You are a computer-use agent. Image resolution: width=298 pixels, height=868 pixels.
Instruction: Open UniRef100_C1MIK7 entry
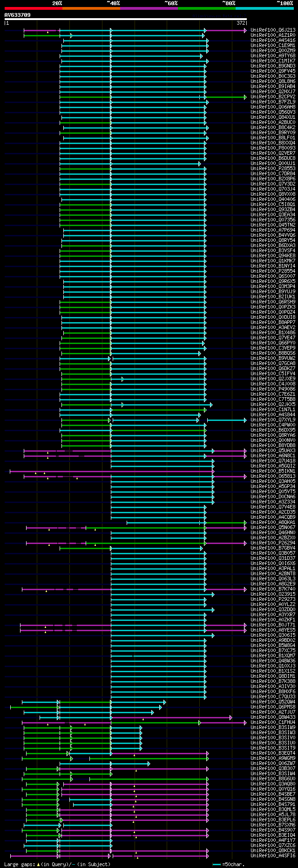coord(273,61)
